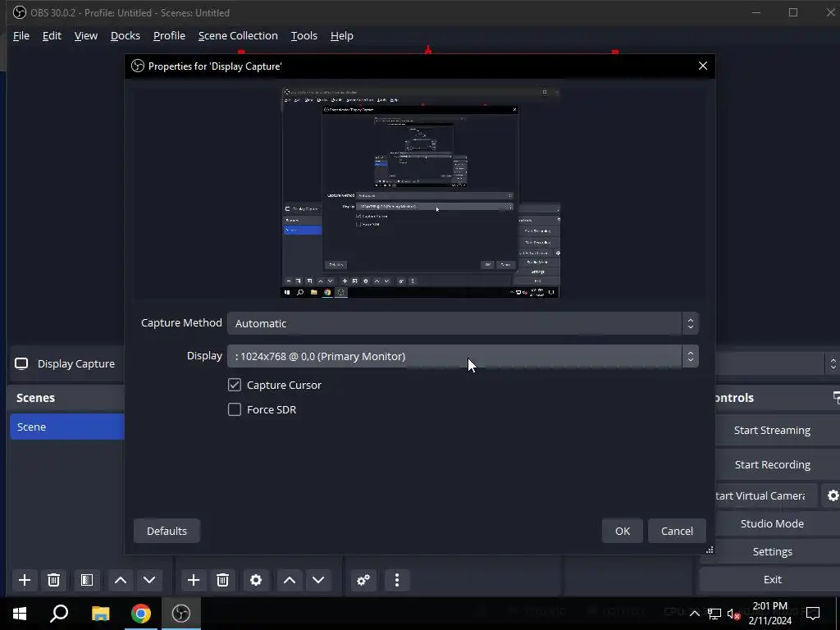Image resolution: width=840 pixels, height=630 pixels.
Task: Click OBS Studio icon on the taskbar
Action: click(181, 614)
